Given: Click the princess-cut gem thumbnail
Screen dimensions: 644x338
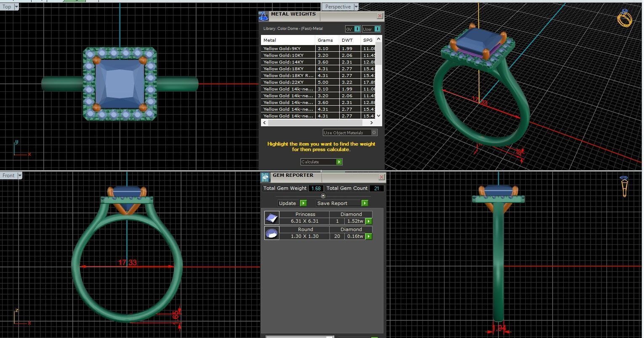Looking at the screenshot, I should (x=272, y=218).
